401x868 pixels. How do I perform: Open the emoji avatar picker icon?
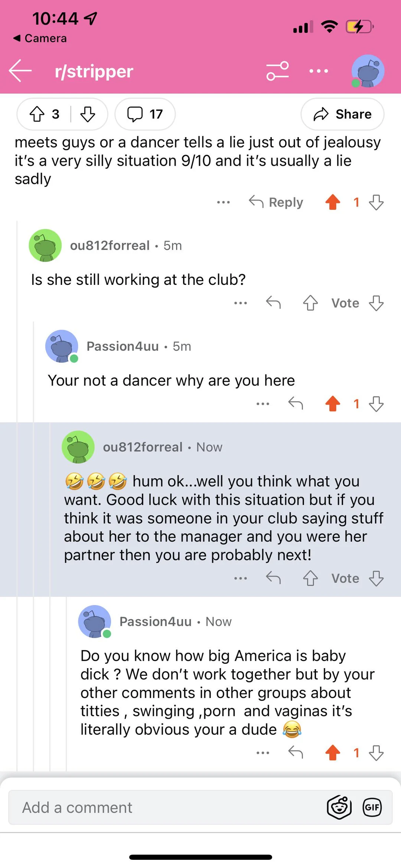coord(339,807)
